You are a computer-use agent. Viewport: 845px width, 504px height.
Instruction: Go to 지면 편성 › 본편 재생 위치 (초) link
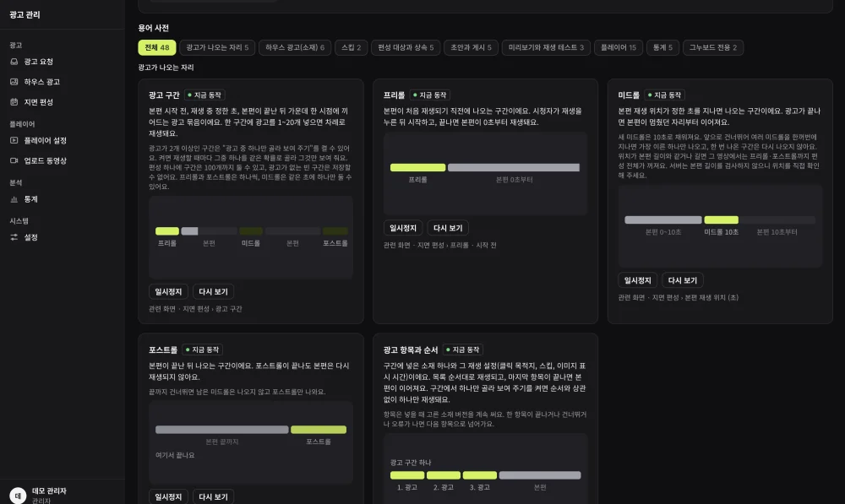pos(695,298)
